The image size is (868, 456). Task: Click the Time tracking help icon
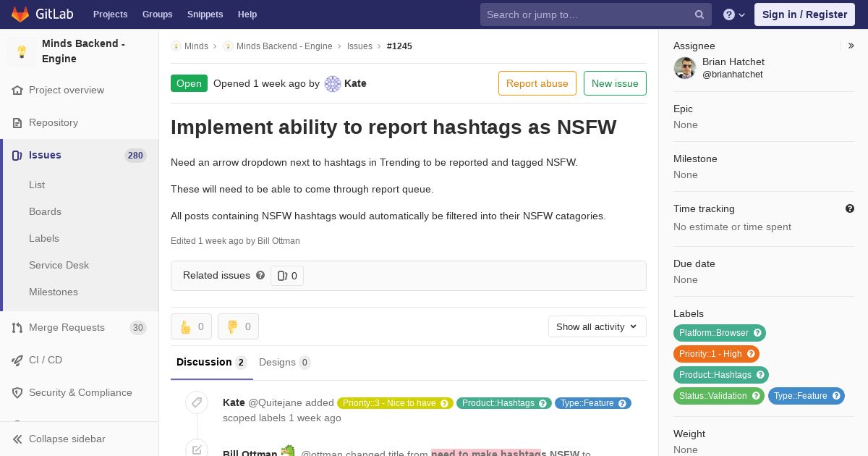tap(850, 208)
